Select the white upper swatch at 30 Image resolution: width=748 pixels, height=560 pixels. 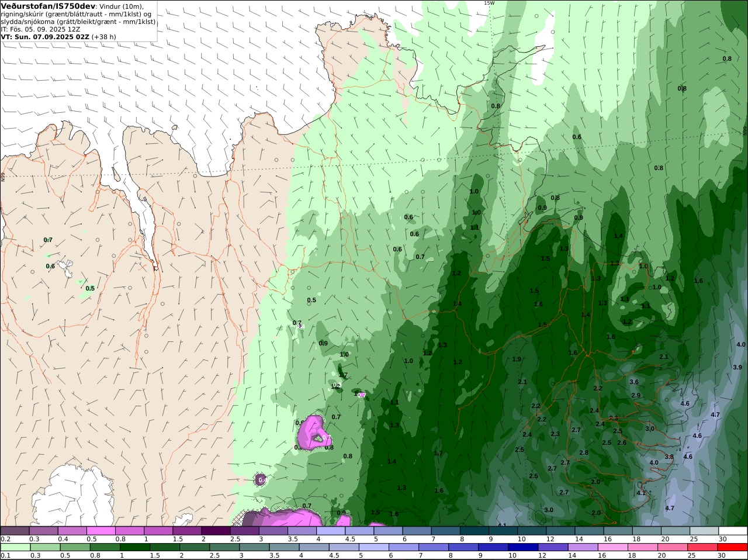[733, 531]
